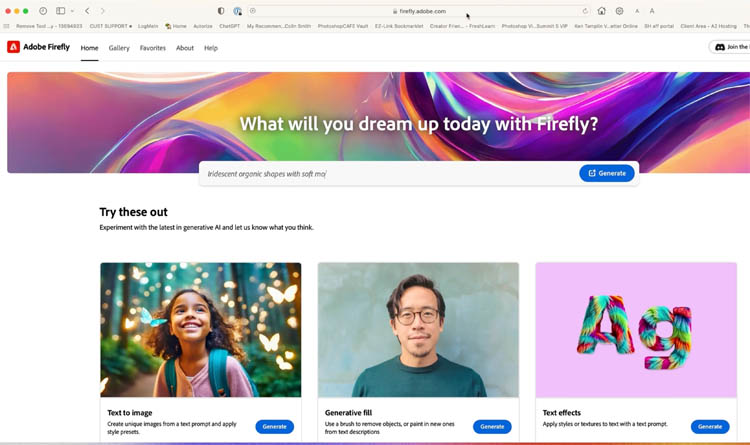Click the settings gear in Safari toolbar
Viewport: 750px width, 445px height.
pyautogui.click(x=619, y=11)
